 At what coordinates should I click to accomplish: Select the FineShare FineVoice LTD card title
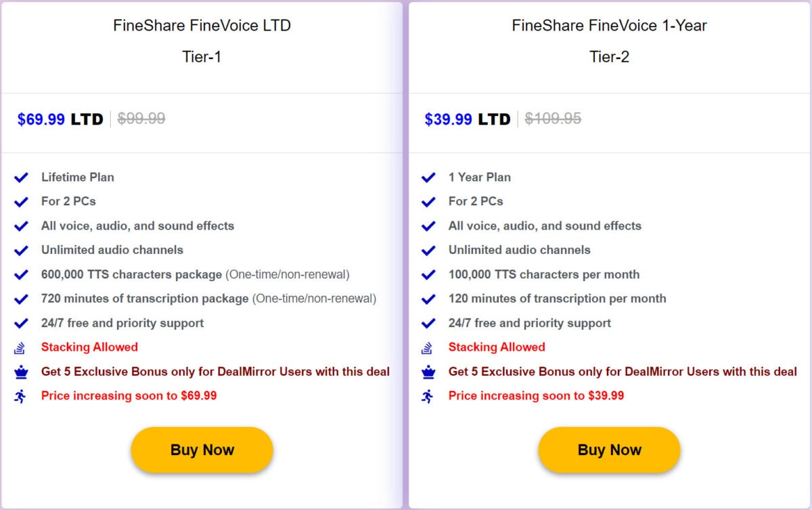pyautogui.click(x=202, y=25)
